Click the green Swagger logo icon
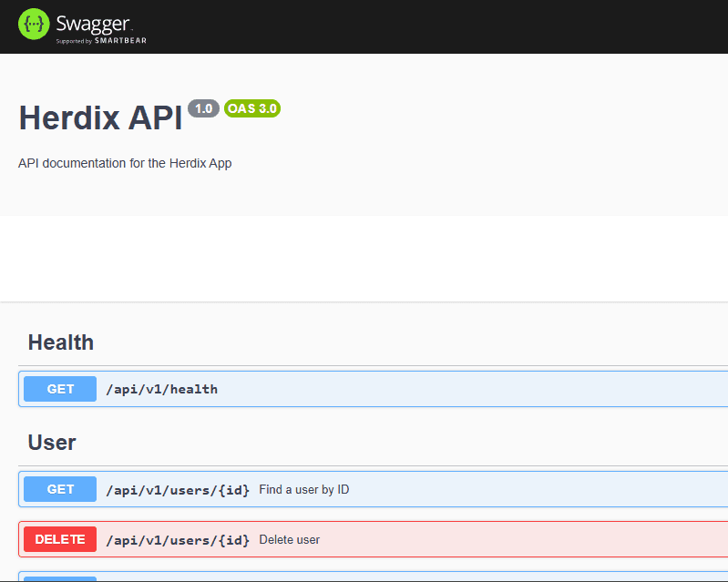Viewport: 728px width, 582px height. (x=34, y=24)
